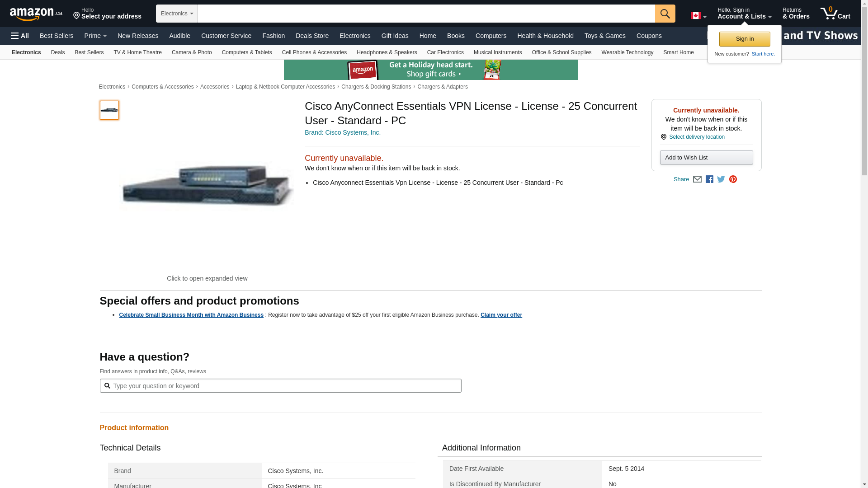Screen dimensions: 868x488
Task: Share product on Facebook
Action: [x=709, y=179]
